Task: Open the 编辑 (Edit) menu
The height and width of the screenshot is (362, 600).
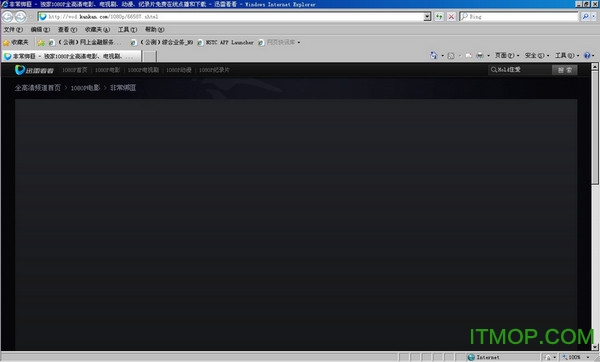Action: pos(40,29)
